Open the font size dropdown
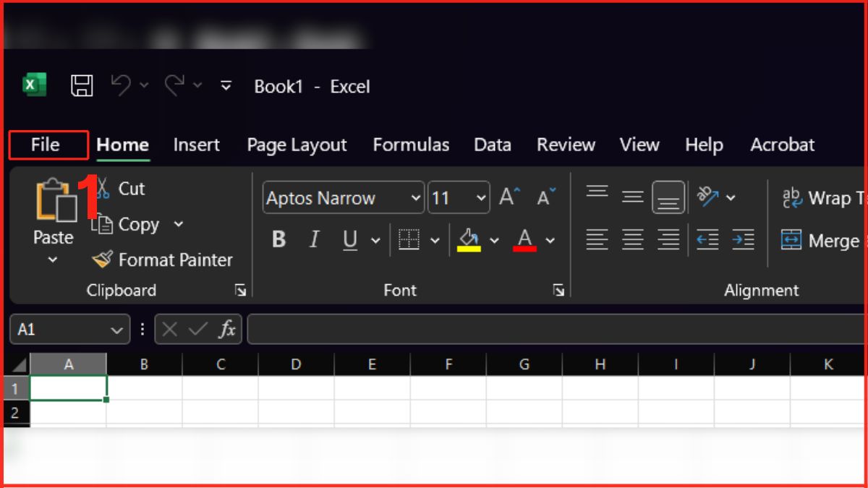 click(x=480, y=197)
